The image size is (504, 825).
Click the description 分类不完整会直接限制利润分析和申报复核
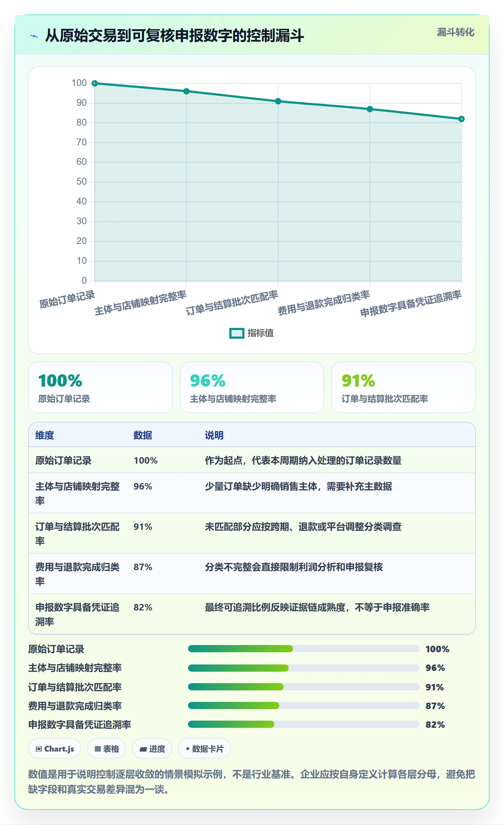tap(294, 567)
